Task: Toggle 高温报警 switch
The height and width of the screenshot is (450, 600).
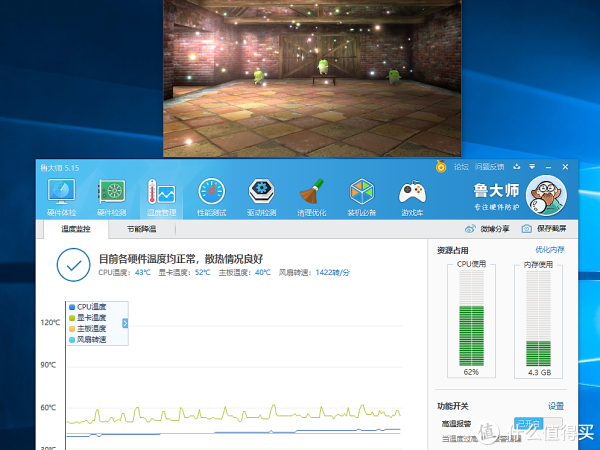Action: (x=538, y=424)
